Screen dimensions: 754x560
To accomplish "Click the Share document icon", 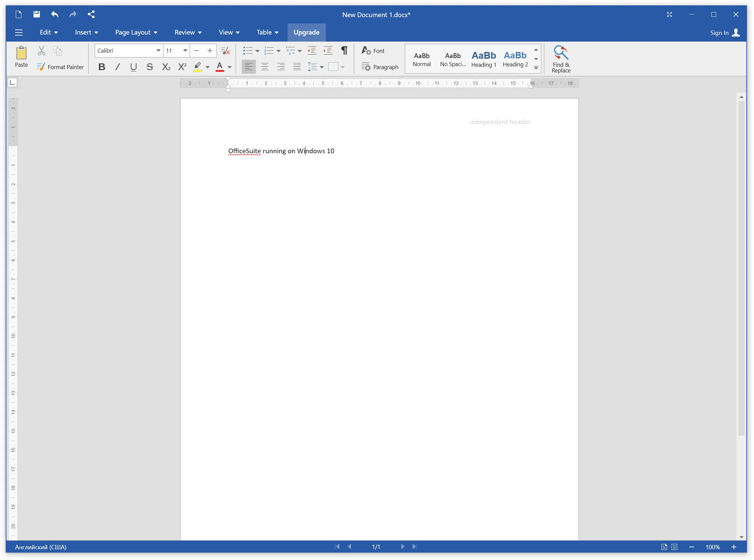I will 91,14.
